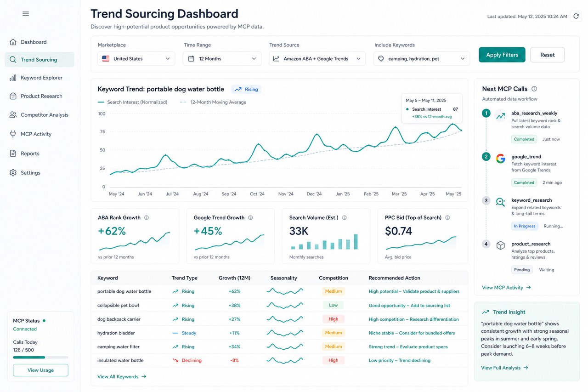Click the keyword_research magnifier icon

[501, 202]
